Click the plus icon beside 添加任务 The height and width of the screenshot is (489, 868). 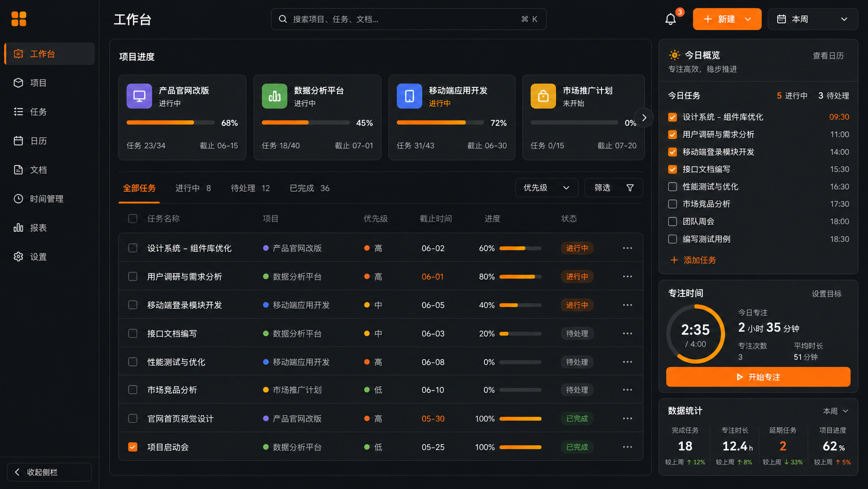674,260
